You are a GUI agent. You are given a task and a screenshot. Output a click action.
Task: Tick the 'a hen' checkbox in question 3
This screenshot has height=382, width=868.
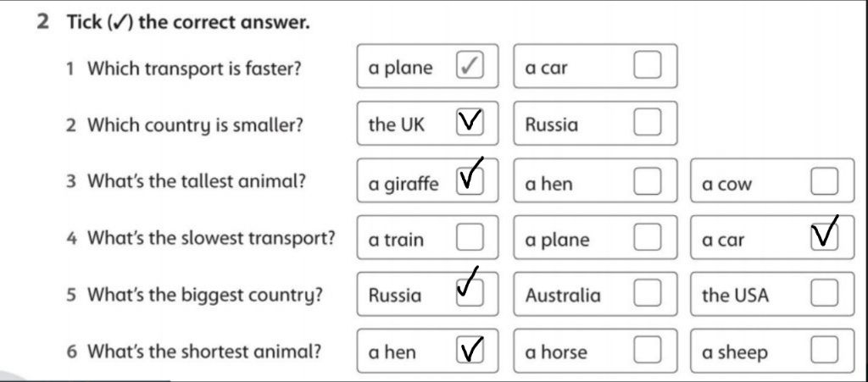coord(647,180)
